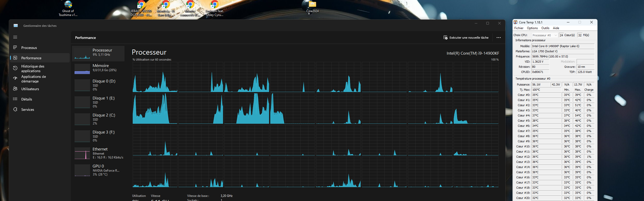Select the GPU 0 performance item
The height and width of the screenshot is (201, 644).
tap(98, 170)
